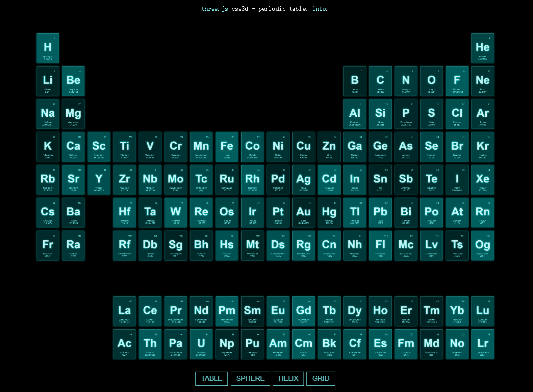Click the Aluminum (Al) tile
533x392 pixels.
click(x=355, y=114)
